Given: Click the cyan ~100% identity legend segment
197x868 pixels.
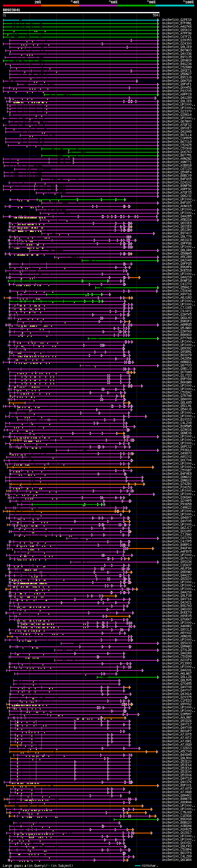Looking at the screenshot, I should (x=175, y=6).
